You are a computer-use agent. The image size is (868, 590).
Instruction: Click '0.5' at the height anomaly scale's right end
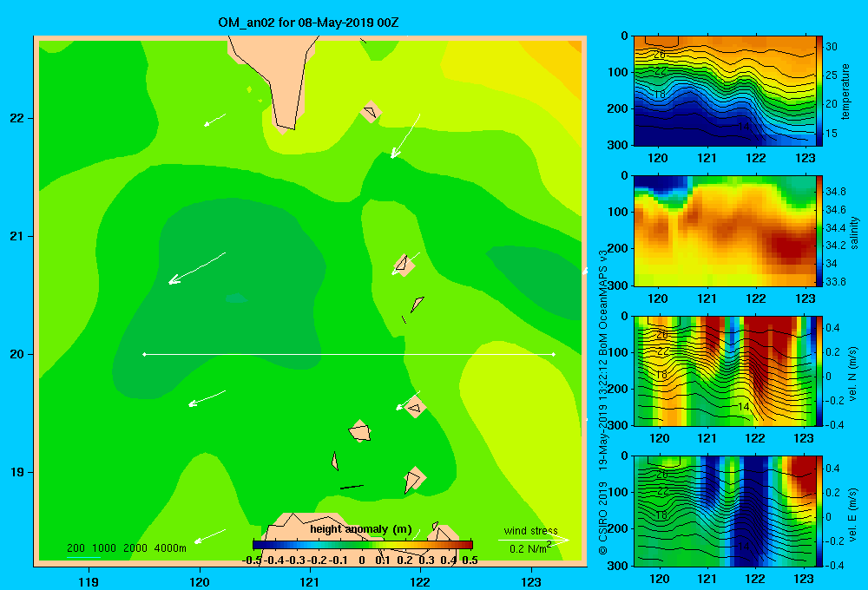470,560
